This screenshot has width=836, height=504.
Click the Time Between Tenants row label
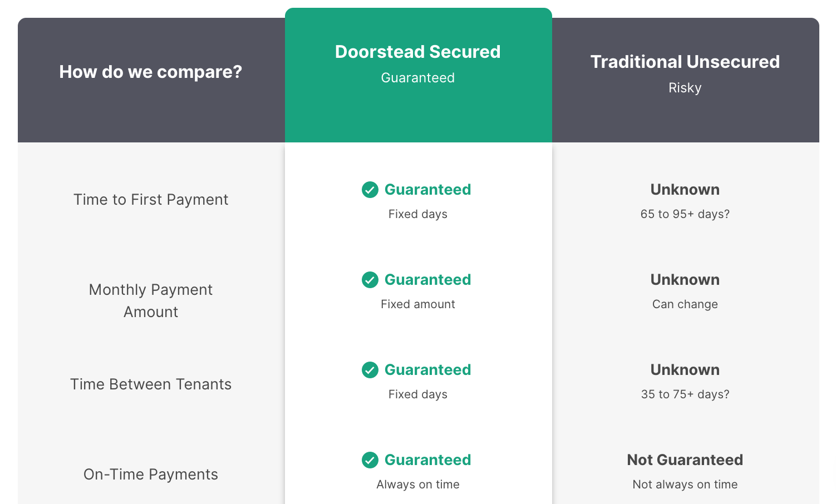pos(151,384)
